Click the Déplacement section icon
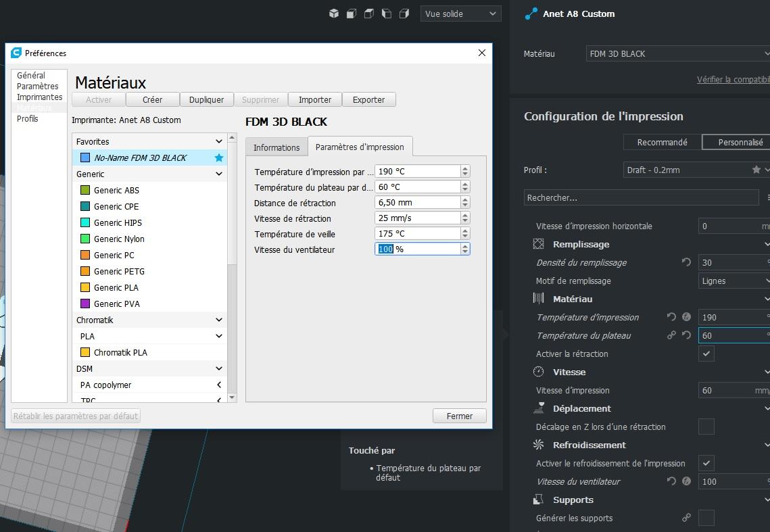 tap(539, 408)
